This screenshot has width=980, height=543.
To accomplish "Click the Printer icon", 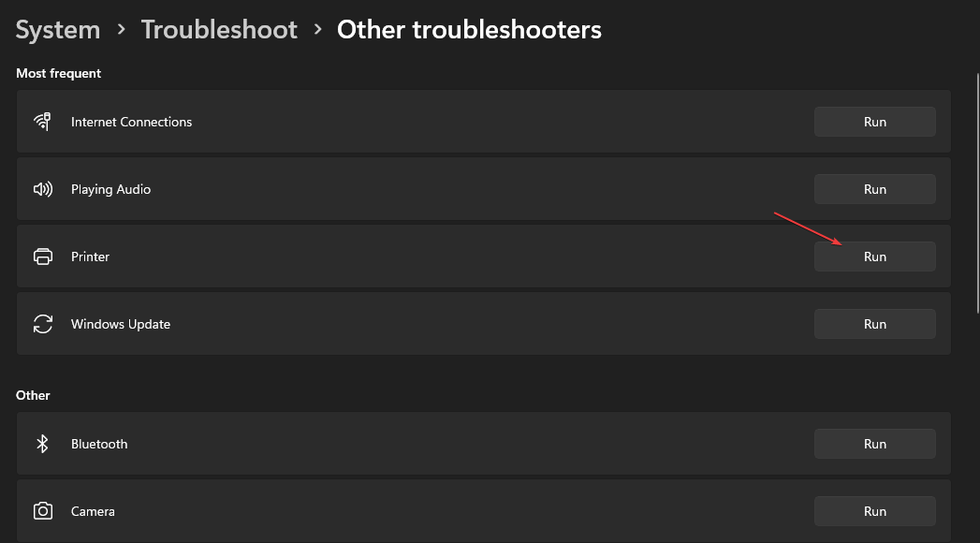I will point(42,257).
